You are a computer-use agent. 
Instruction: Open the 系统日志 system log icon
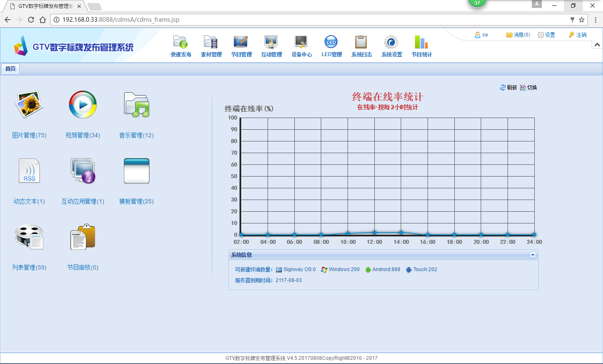click(361, 42)
